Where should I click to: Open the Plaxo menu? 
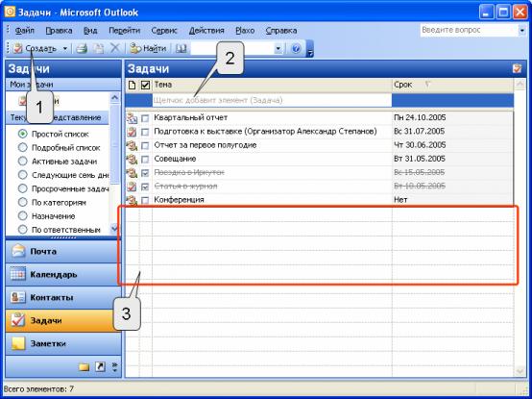245,31
